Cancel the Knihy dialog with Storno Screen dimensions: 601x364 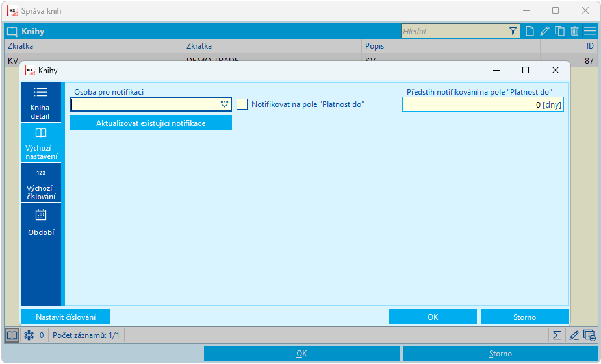[x=524, y=317]
